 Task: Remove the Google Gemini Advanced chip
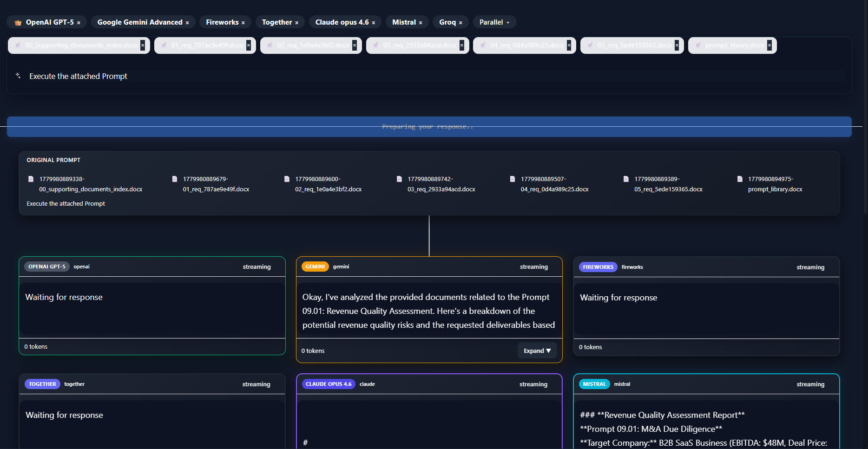pyautogui.click(x=187, y=23)
